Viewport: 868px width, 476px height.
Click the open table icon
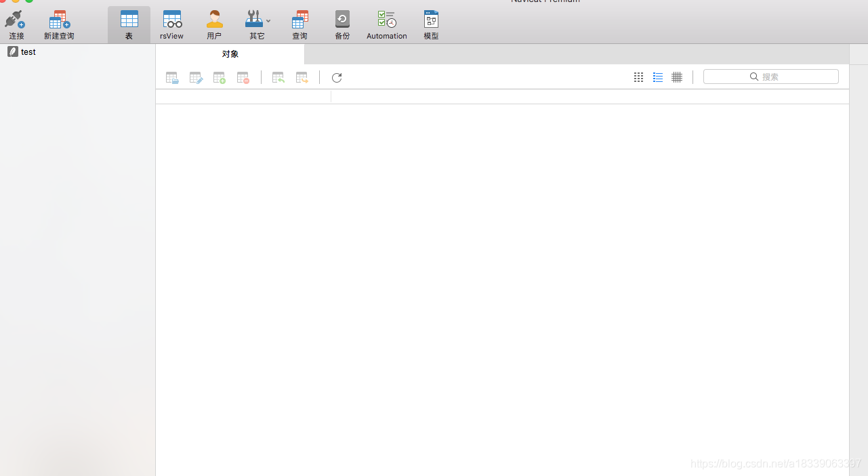coord(172,78)
